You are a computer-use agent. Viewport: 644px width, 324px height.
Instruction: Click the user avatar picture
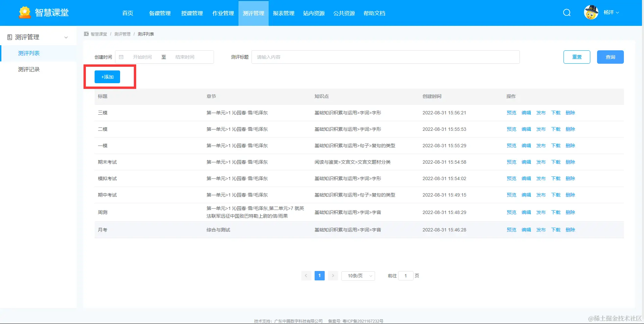[x=591, y=12]
